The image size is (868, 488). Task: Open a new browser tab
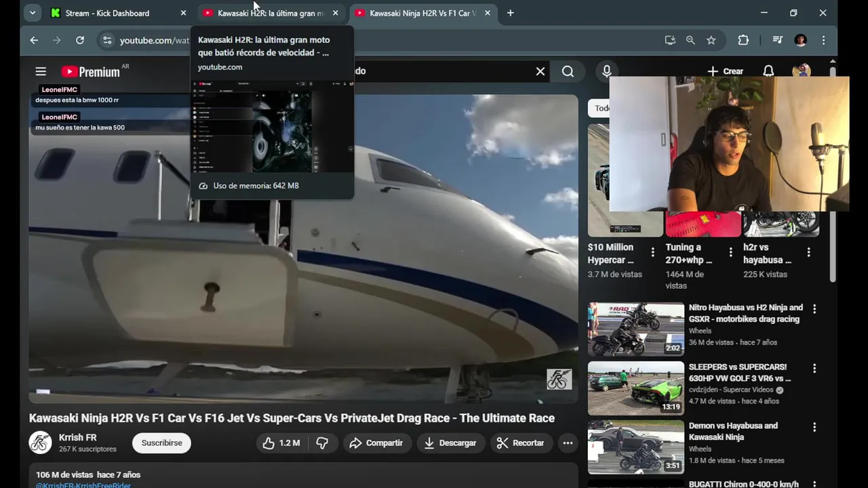point(511,13)
